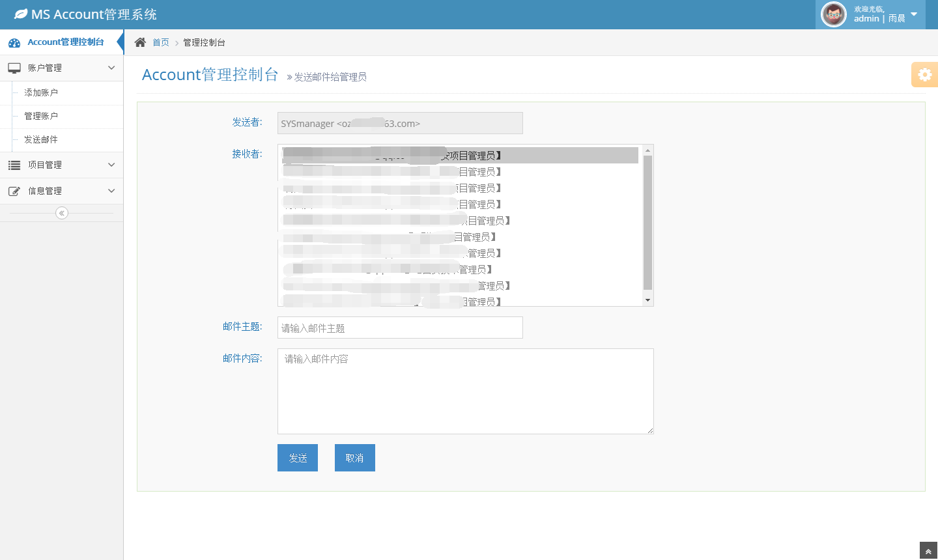Click the leaf logo icon in header
Screen dimensions: 938x560
[21, 14]
